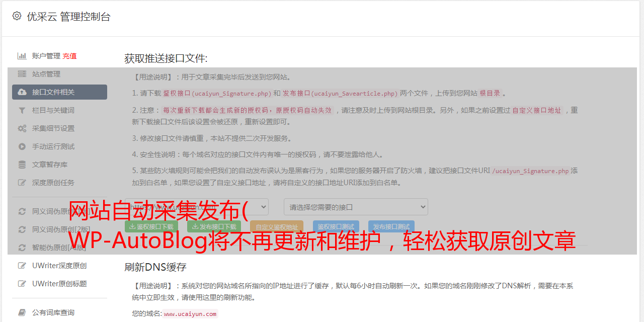The image size is (644, 322).
Task: Click the book icon for 公有词库查询
Action: pyautogui.click(x=22, y=312)
